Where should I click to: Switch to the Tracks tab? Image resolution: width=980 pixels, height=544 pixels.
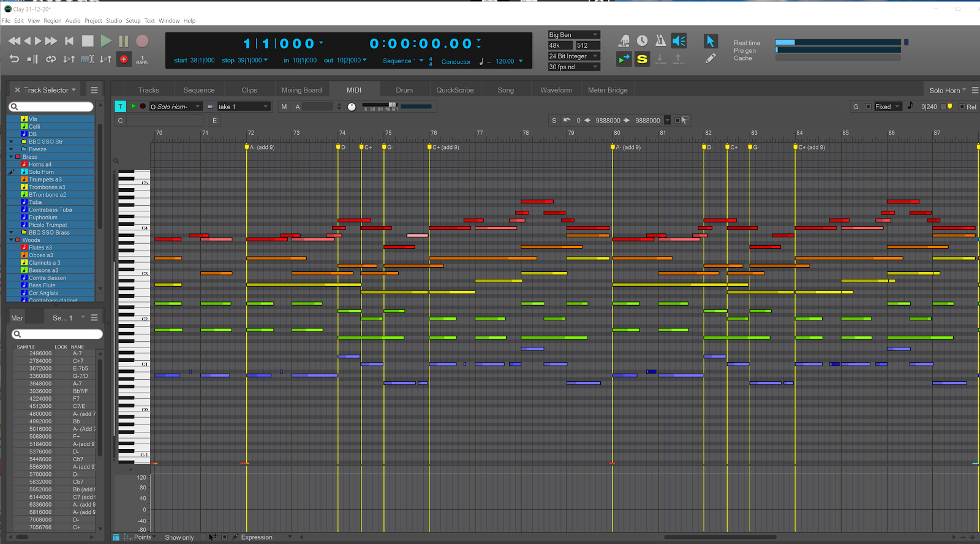coord(149,90)
